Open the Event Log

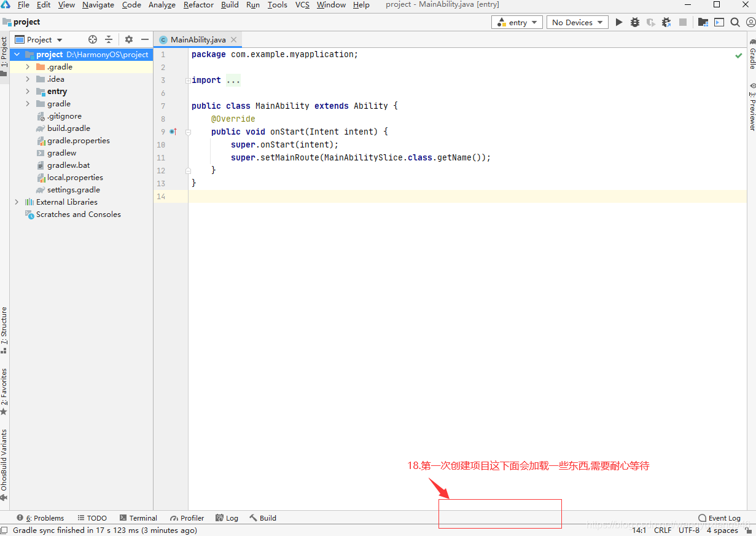pos(720,518)
